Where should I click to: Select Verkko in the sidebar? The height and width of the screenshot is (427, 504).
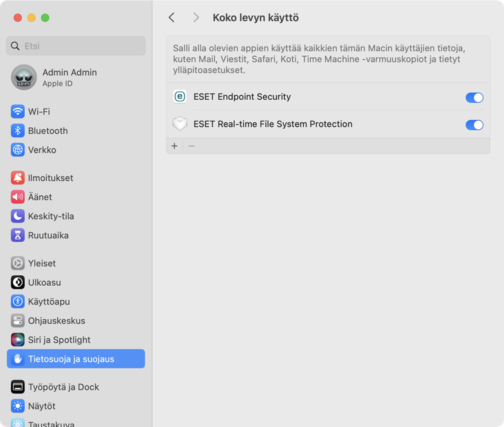(42, 150)
